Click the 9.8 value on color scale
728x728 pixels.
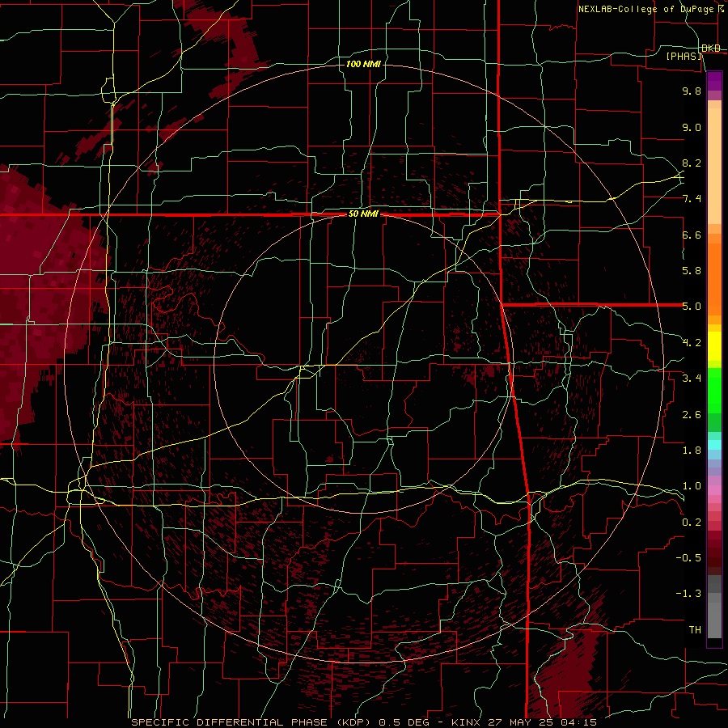point(692,91)
